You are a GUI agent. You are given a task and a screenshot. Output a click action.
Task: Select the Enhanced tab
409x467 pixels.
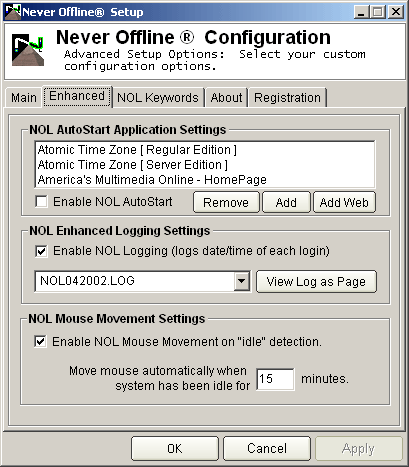[x=77, y=96]
